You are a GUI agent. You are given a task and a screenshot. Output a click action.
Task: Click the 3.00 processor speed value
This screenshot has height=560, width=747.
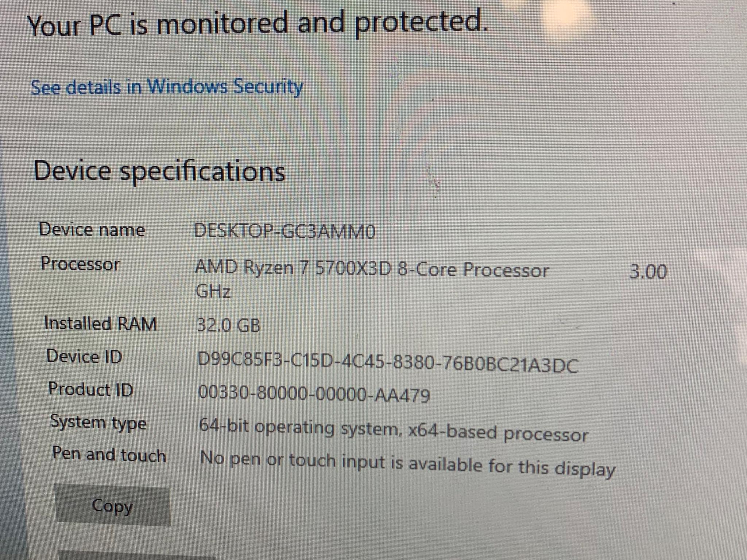coord(648,272)
